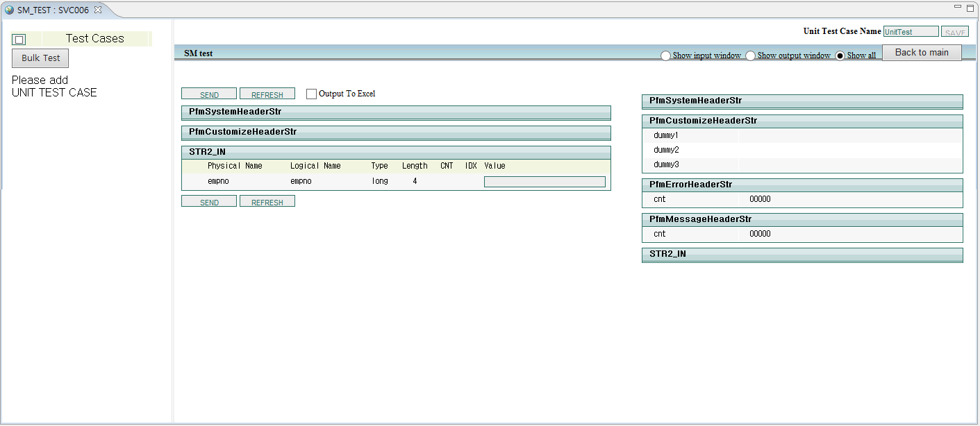Click the globe icon on SM_TEST tab
Viewport: 980px width, 426px height.
(9, 10)
